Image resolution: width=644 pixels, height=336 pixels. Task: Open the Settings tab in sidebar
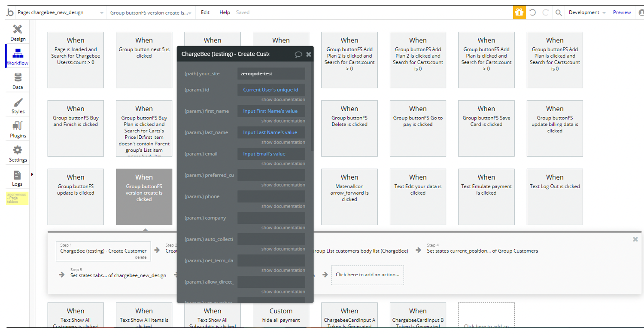(18, 154)
